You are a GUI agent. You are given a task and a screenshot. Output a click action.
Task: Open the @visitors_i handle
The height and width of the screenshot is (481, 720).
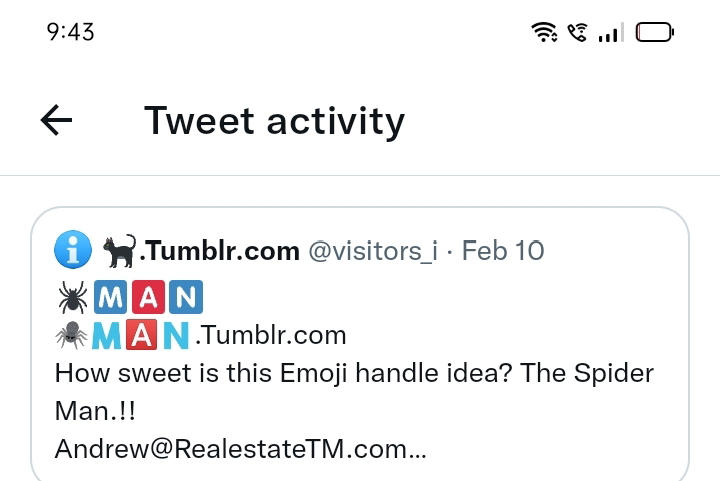click(372, 250)
